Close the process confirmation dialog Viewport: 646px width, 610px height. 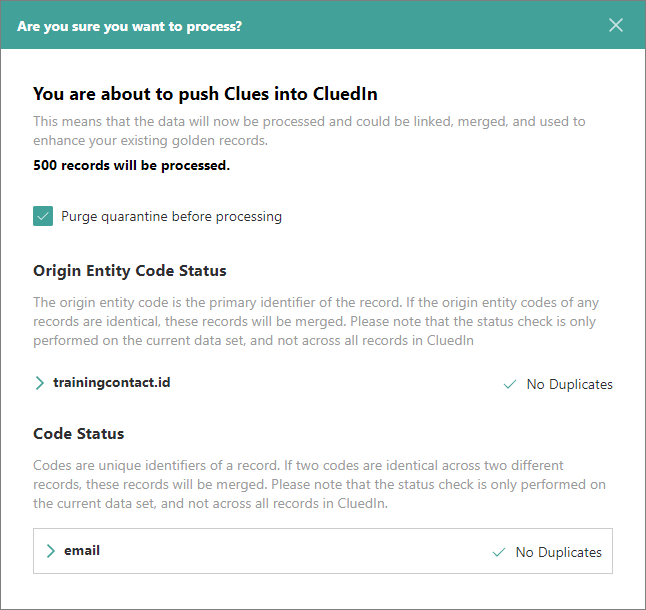click(616, 25)
